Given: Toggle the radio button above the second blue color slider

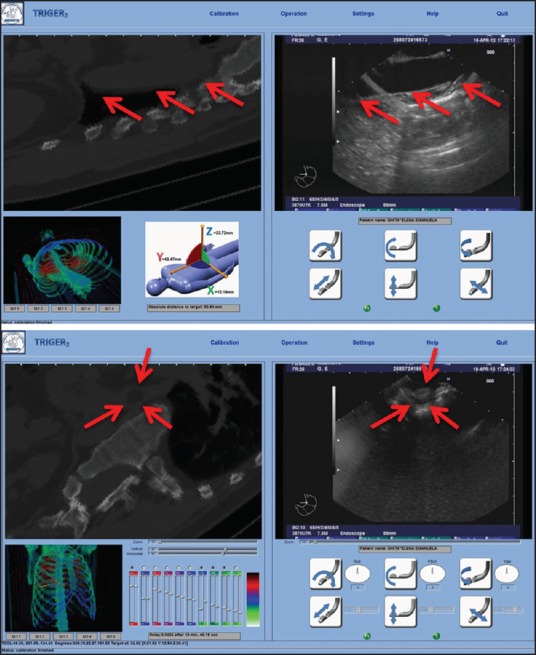Looking at the screenshot, I should click(x=191, y=568).
